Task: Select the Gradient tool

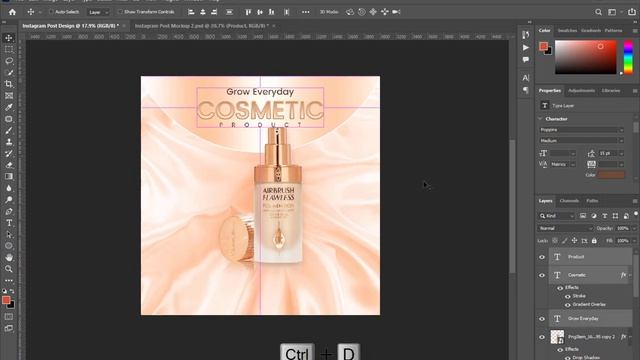Action: coord(9,177)
